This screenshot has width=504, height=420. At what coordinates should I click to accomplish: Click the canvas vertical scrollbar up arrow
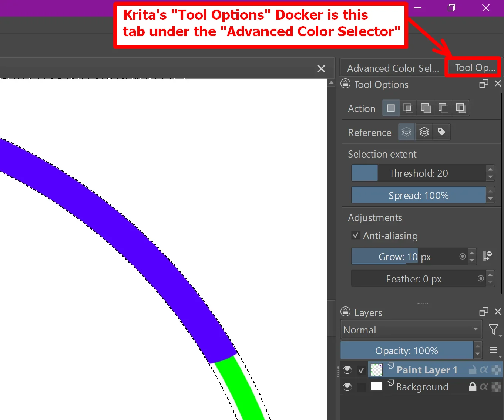click(331, 83)
